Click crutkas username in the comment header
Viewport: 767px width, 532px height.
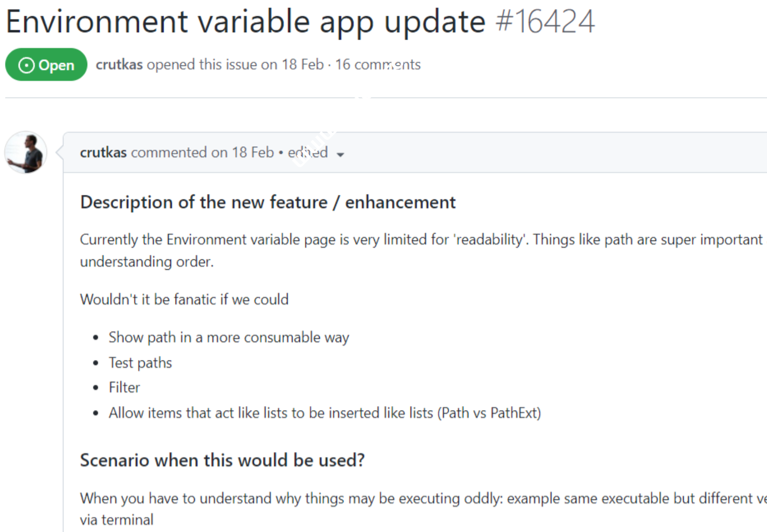coord(103,152)
